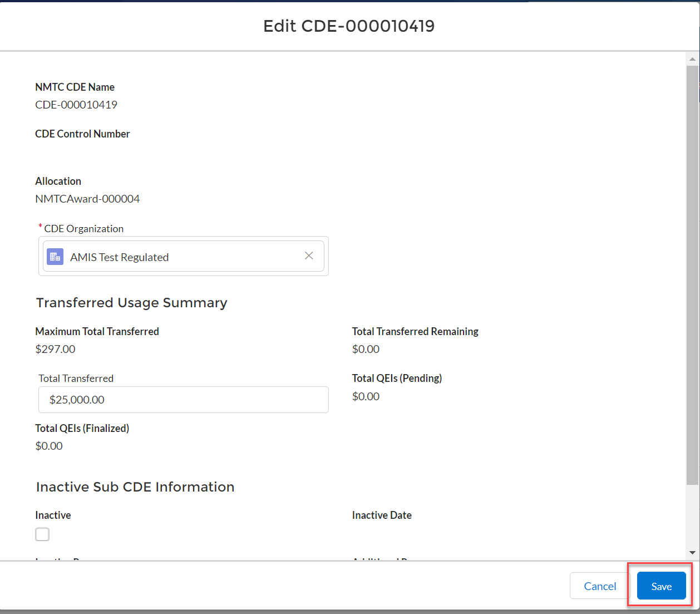Click the vertical scrollbar thumb

(692, 273)
